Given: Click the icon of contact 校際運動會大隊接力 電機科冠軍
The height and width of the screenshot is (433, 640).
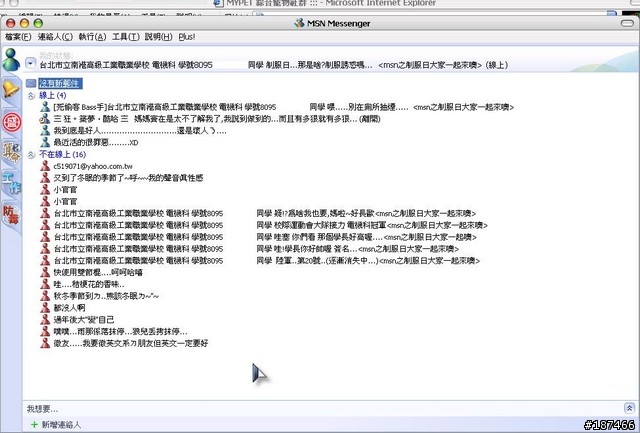Looking at the screenshot, I should (45, 225).
